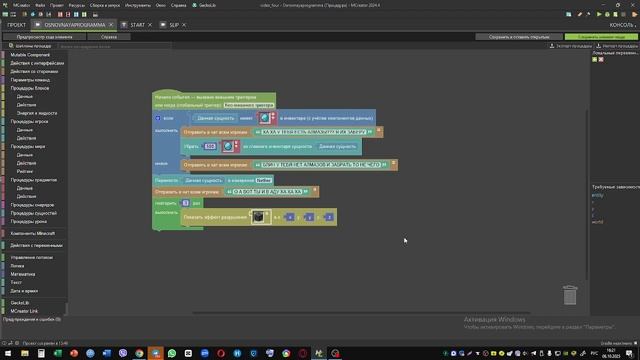
Task: Click the procedure templates search icon
Action: click(x=11, y=46)
